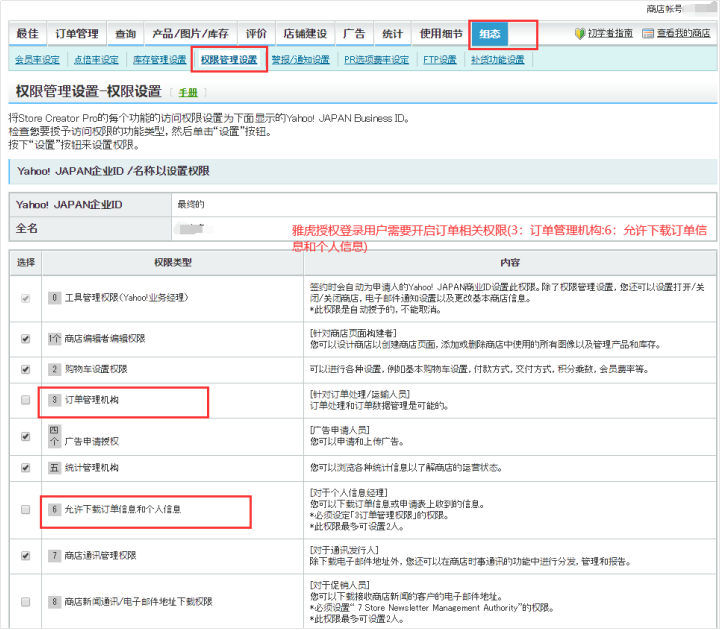Click the 权限类型 column header
This screenshot has height=630, width=720.
pyautogui.click(x=173, y=263)
